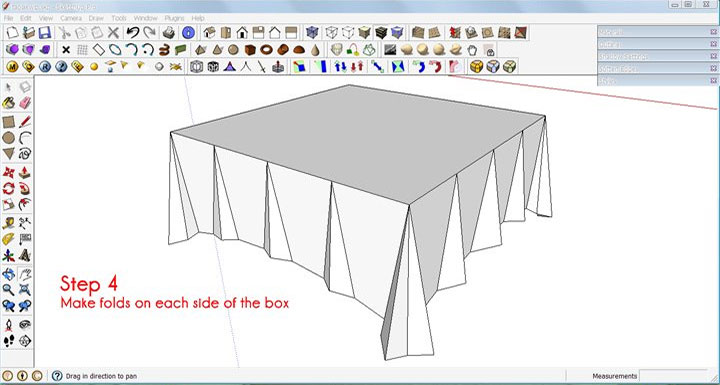Select the Circle drawing tool
720x385 pixels.
(x=9, y=137)
